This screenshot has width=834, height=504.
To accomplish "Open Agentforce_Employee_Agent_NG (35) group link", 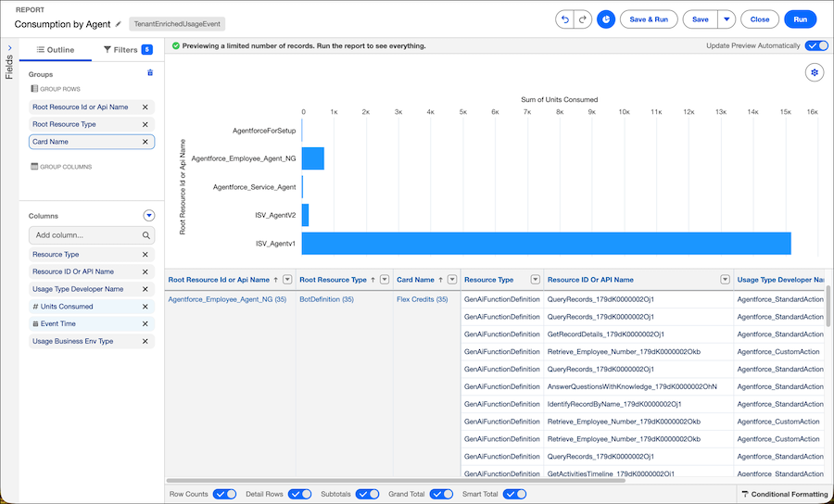I will click(x=227, y=299).
